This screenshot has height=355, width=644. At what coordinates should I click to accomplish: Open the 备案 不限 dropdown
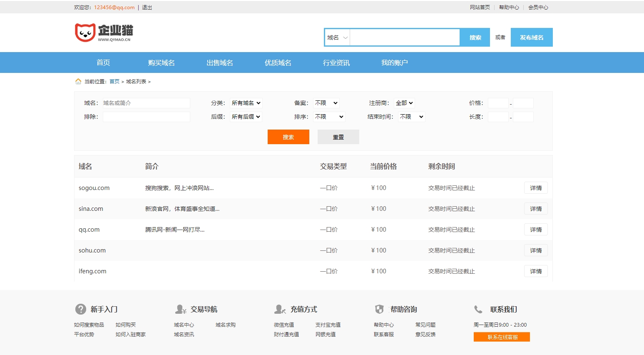[x=326, y=103]
